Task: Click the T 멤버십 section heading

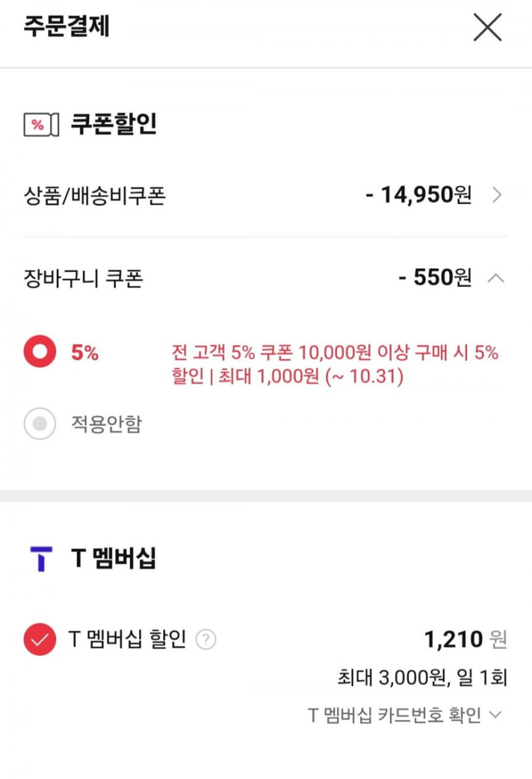Action: click(x=113, y=559)
